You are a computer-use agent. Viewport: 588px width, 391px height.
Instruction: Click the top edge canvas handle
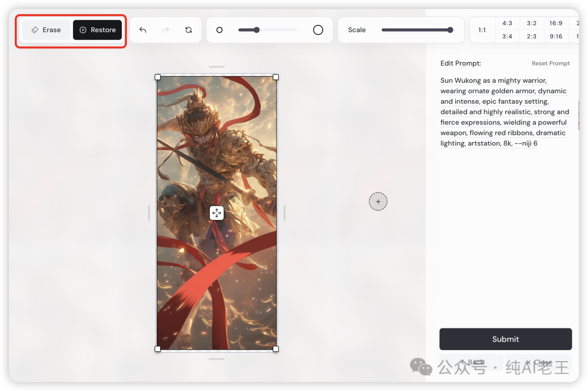click(x=217, y=67)
